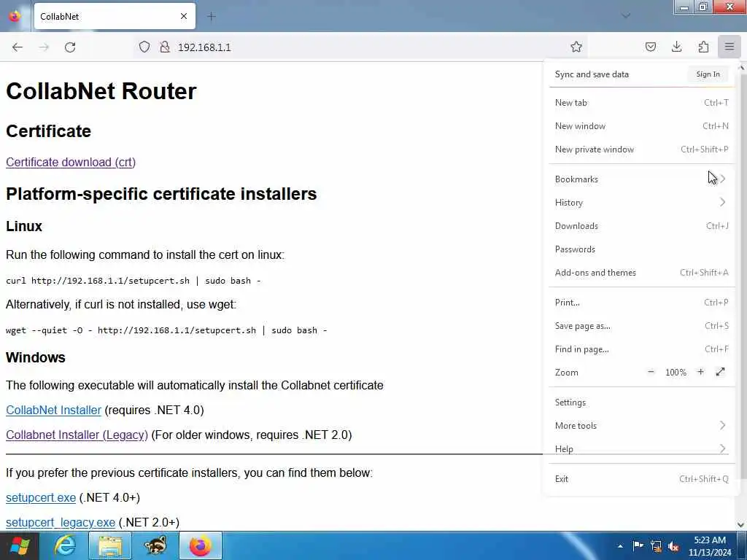Expand the History submenu
This screenshot has width=747, height=560.
tap(641, 203)
